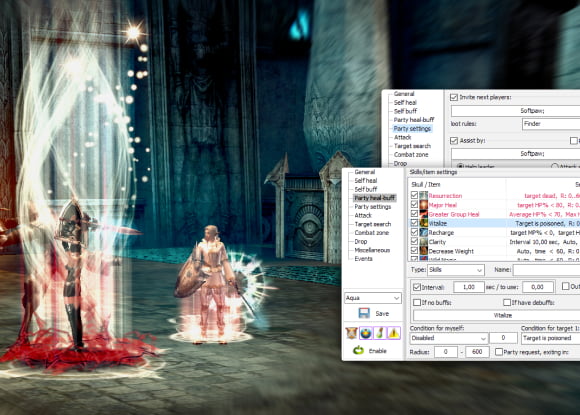Screen dimensions: 580x415
Task: Click the Radius maximum field '600'
Action: (477, 352)
